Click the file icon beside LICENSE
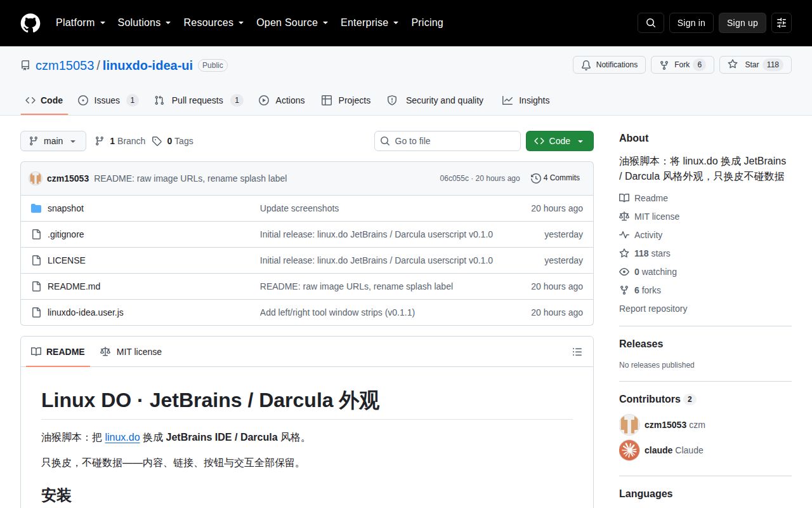This screenshot has width=812, height=508. pos(36,260)
